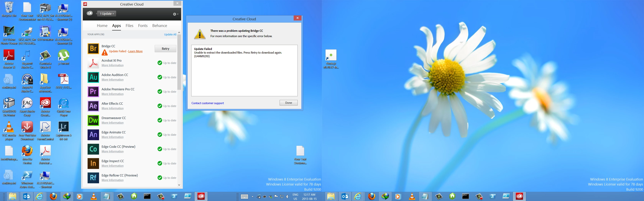Click the Update All link
The width and height of the screenshot is (644, 201).
pos(170,34)
